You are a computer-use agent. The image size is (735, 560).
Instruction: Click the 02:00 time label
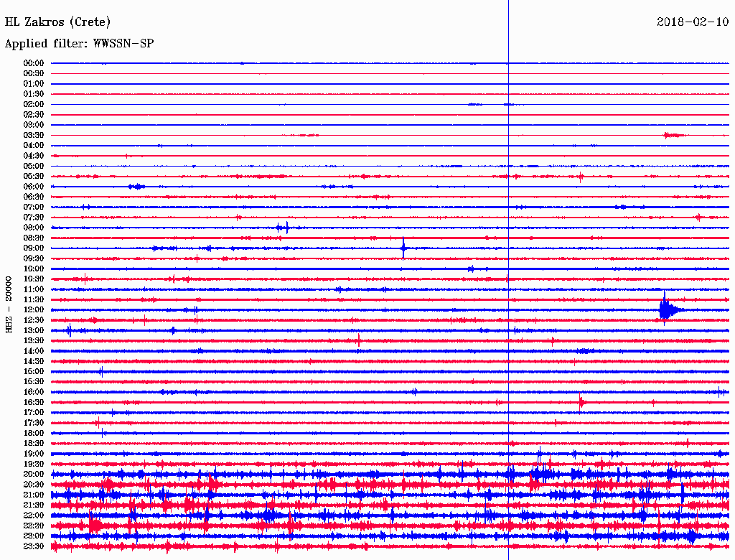point(34,104)
